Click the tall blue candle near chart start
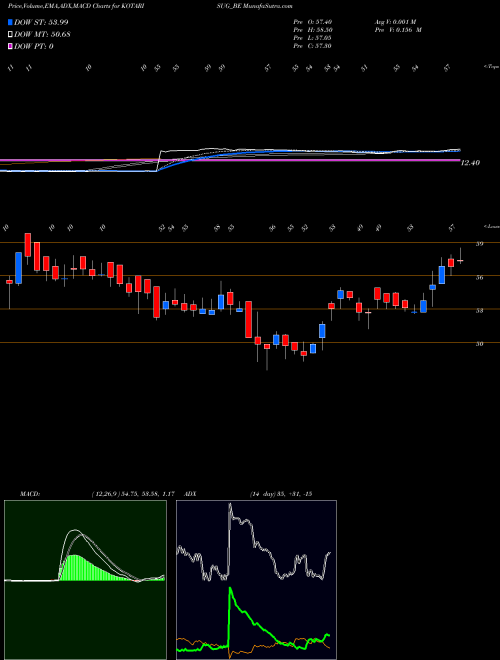The width and height of the screenshot is (500, 660). [19, 268]
